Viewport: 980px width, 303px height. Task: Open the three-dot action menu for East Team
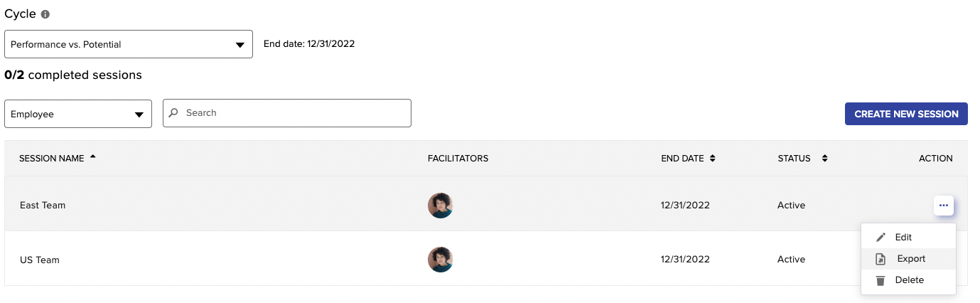pyautogui.click(x=944, y=205)
